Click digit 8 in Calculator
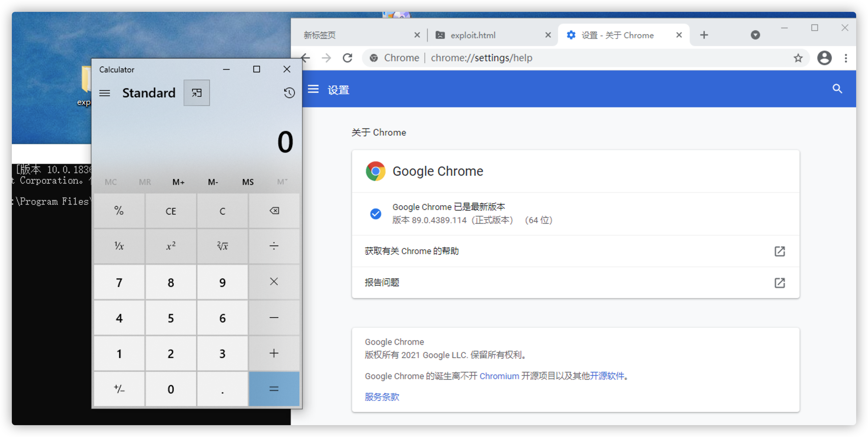Image resolution: width=868 pixels, height=437 pixels. [171, 282]
